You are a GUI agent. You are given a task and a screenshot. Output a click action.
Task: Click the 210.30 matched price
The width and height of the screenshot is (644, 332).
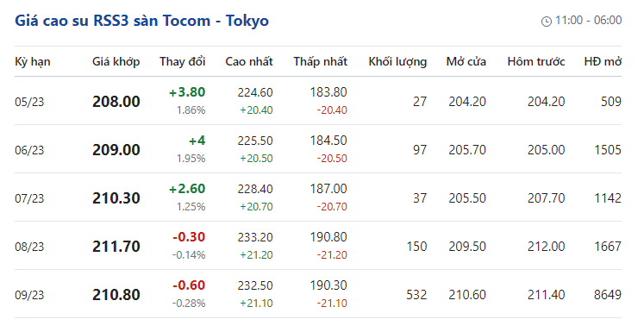116,198
